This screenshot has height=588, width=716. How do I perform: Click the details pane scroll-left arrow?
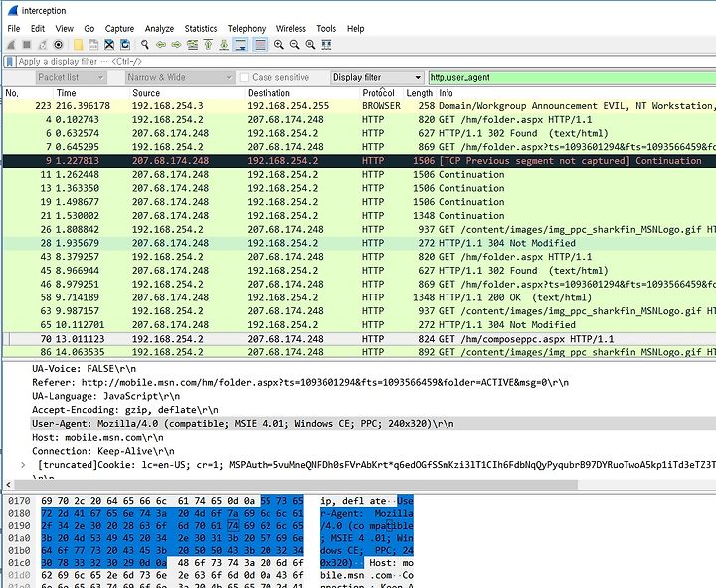[8, 484]
